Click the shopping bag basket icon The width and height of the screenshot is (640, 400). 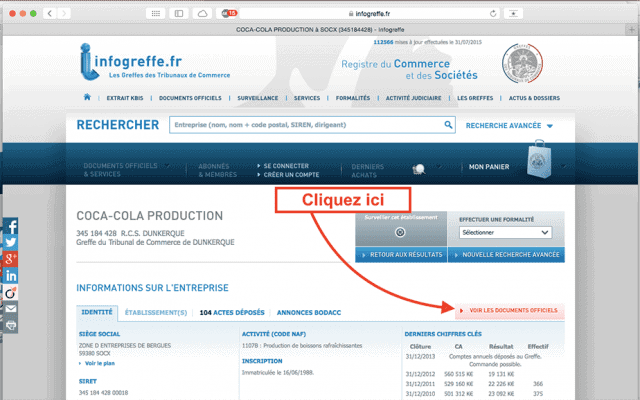click(539, 159)
